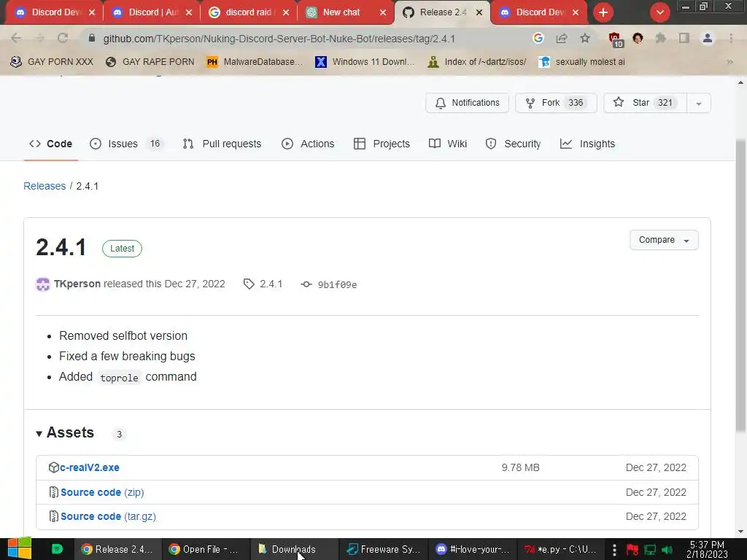Reload the current GitHub page

click(63, 38)
